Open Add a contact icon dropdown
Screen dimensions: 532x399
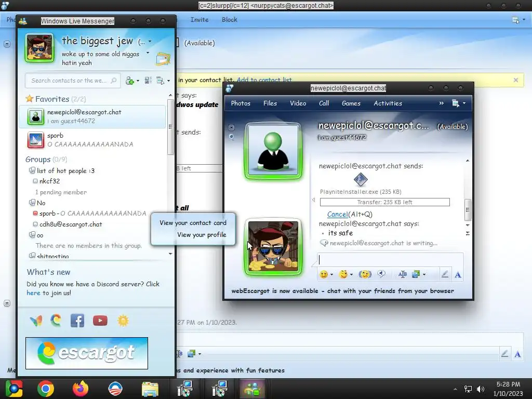tap(132, 81)
